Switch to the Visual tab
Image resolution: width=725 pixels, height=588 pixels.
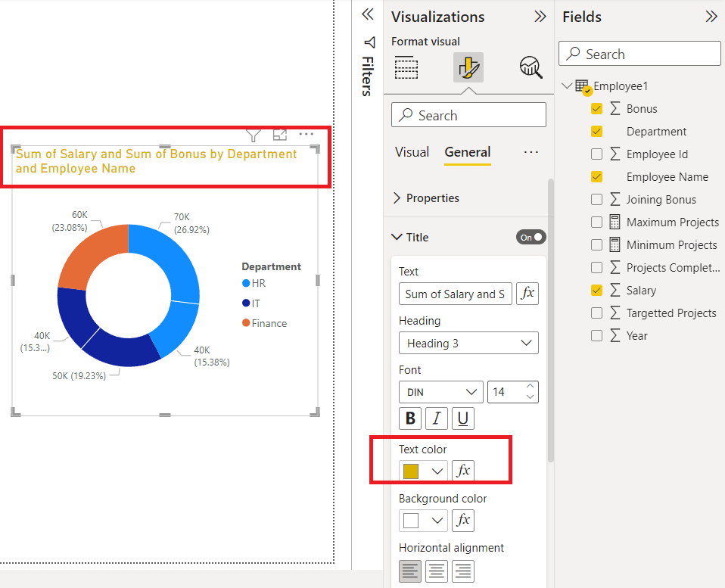pos(412,152)
